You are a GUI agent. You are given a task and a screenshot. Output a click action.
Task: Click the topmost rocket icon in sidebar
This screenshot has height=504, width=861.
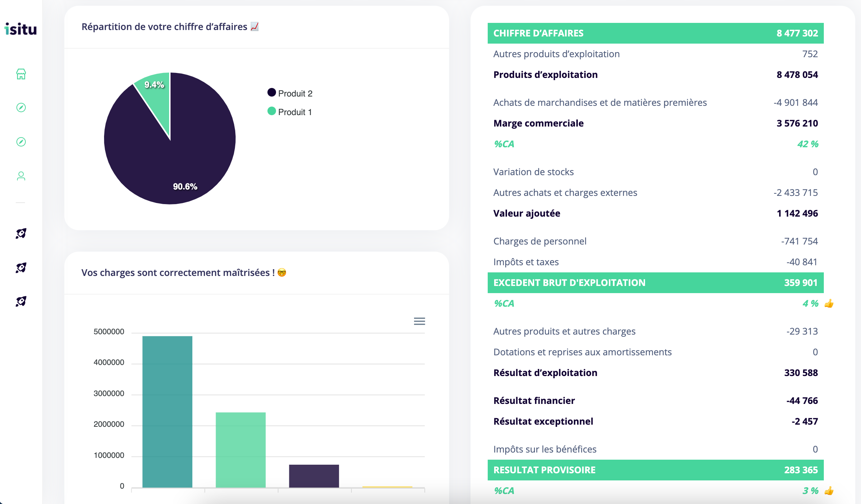tap(21, 233)
